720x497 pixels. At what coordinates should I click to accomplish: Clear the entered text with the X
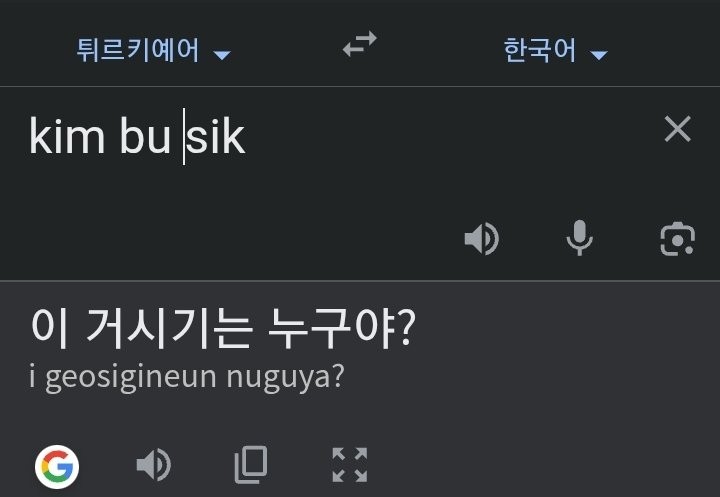tap(678, 129)
